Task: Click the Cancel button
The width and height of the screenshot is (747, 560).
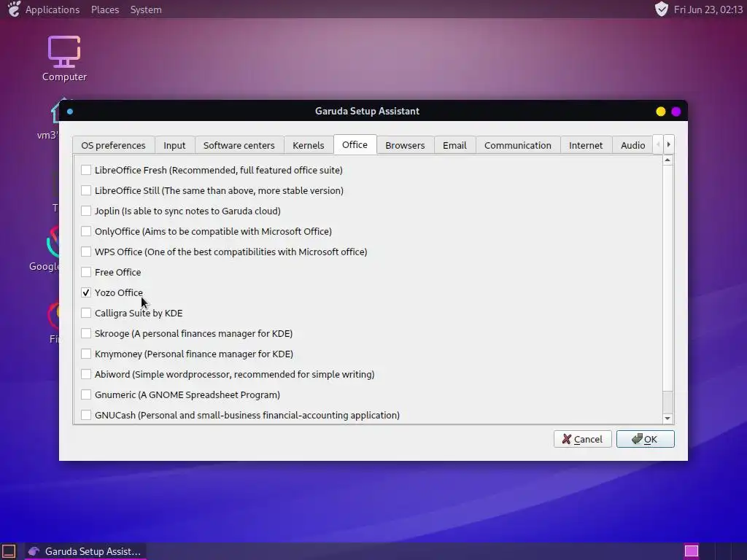Action: point(582,439)
